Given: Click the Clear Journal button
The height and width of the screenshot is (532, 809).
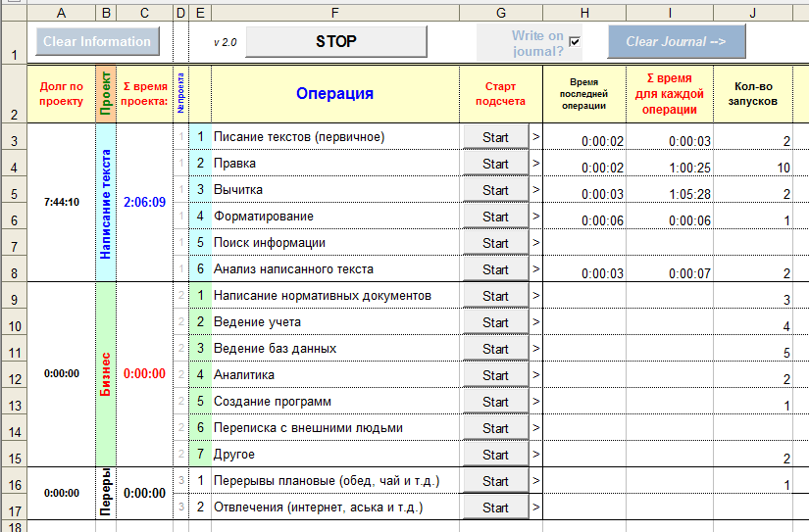Looking at the screenshot, I should 677,42.
